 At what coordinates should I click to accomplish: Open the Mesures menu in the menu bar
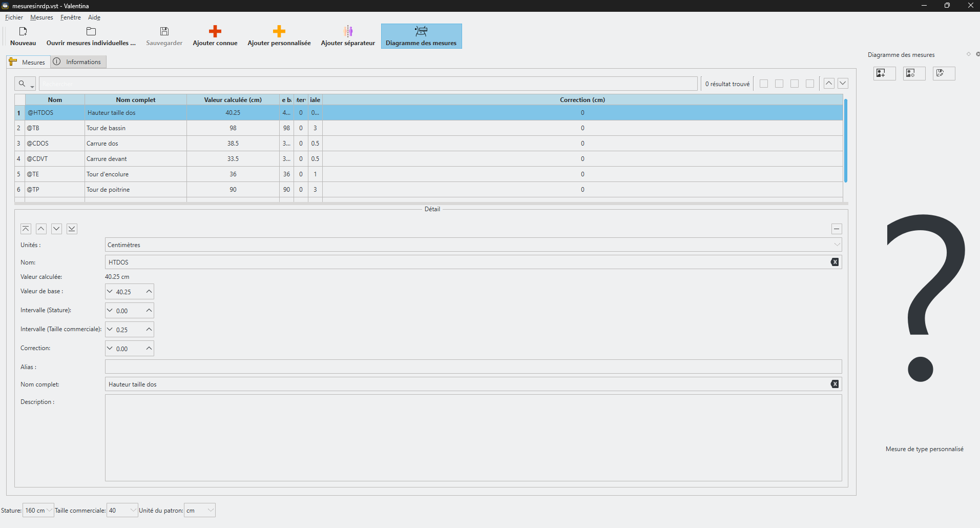tap(41, 17)
